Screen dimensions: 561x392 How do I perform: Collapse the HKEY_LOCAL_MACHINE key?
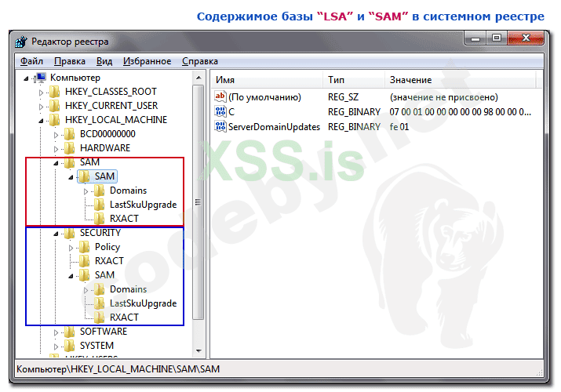click(x=41, y=121)
